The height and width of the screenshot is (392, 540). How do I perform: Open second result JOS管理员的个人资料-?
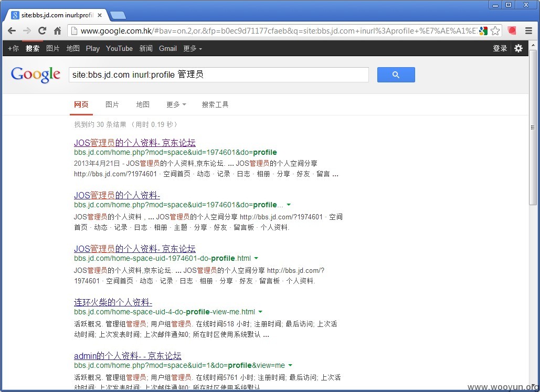pyautogui.click(x=117, y=195)
